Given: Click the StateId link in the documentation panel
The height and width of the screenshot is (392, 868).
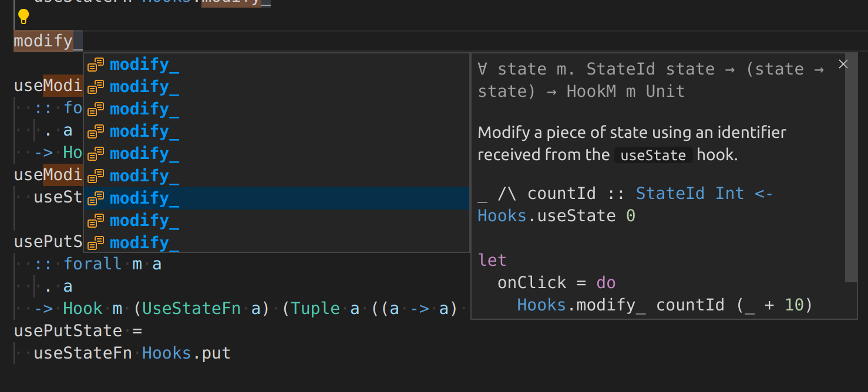Looking at the screenshot, I should tap(670, 193).
